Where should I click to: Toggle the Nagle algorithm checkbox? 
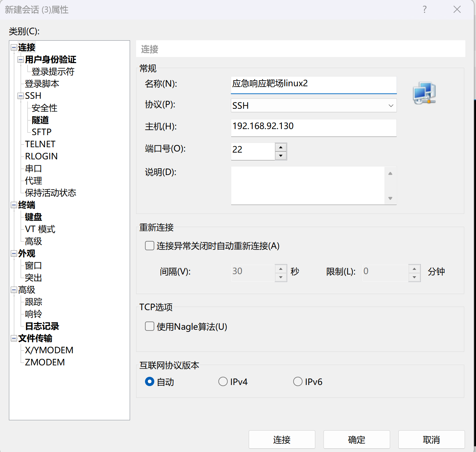click(150, 326)
